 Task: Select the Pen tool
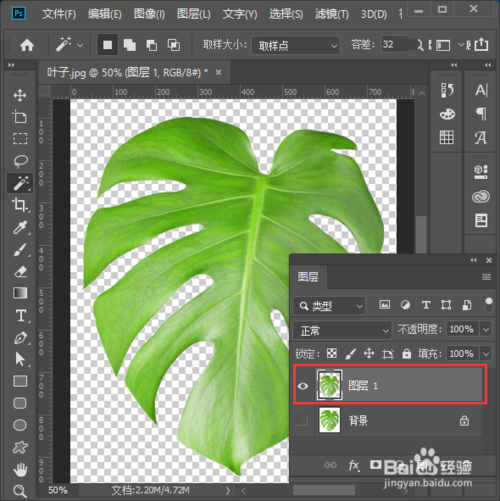[x=21, y=337]
